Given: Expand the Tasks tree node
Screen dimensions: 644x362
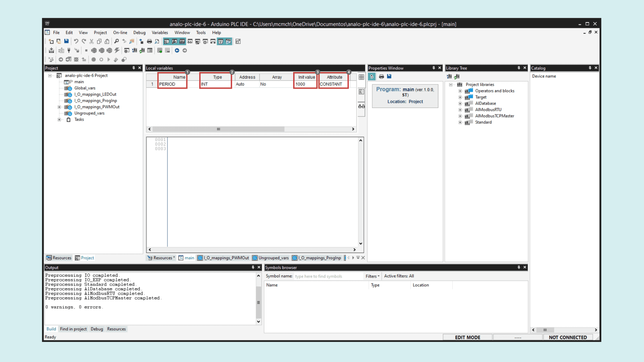Looking at the screenshot, I should 59,119.
